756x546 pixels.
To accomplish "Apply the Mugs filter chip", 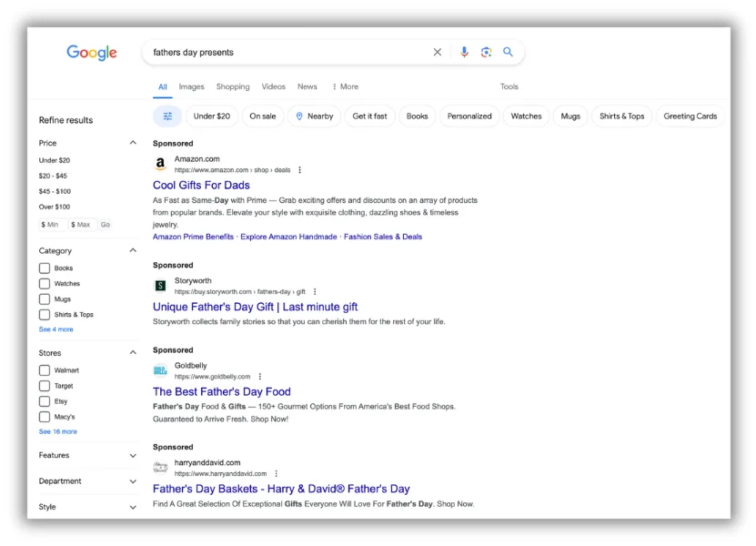I will click(570, 116).
